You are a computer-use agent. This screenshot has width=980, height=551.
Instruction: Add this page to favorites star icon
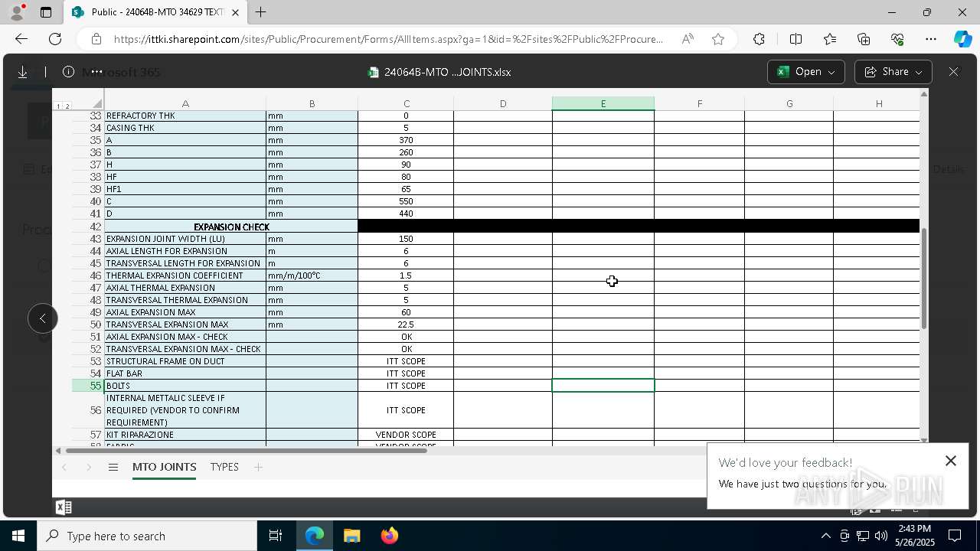[718, 39]
